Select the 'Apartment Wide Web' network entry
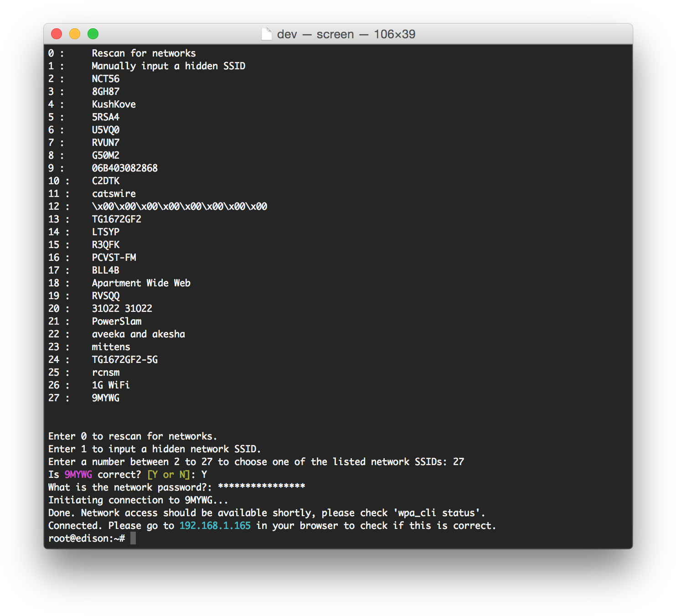 click(141, 283)
